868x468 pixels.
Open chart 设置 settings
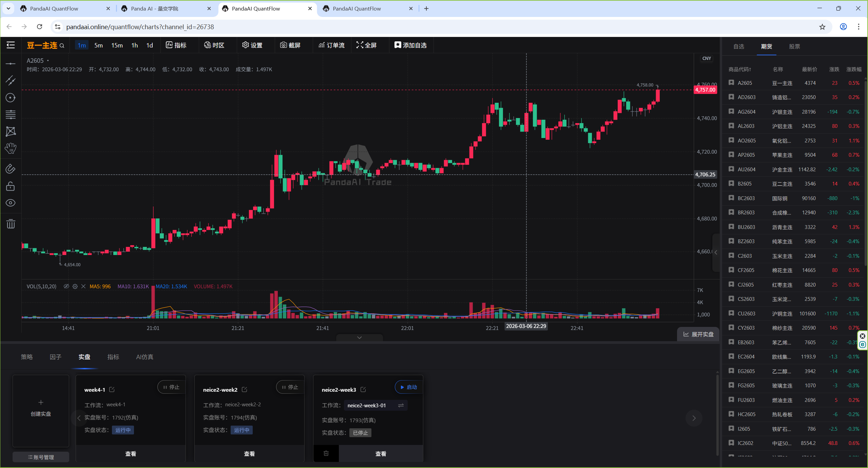(252, 45)
